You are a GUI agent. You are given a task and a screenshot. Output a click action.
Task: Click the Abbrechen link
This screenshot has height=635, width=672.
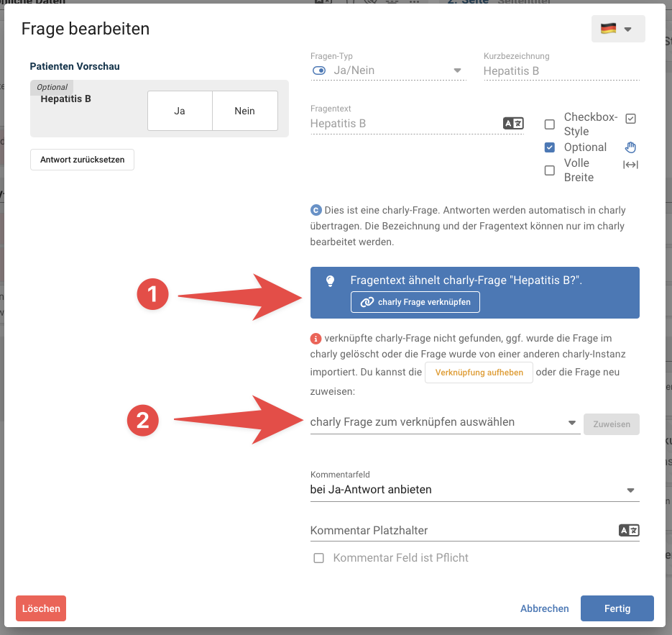pyautogui.click(x=544, y=608)
